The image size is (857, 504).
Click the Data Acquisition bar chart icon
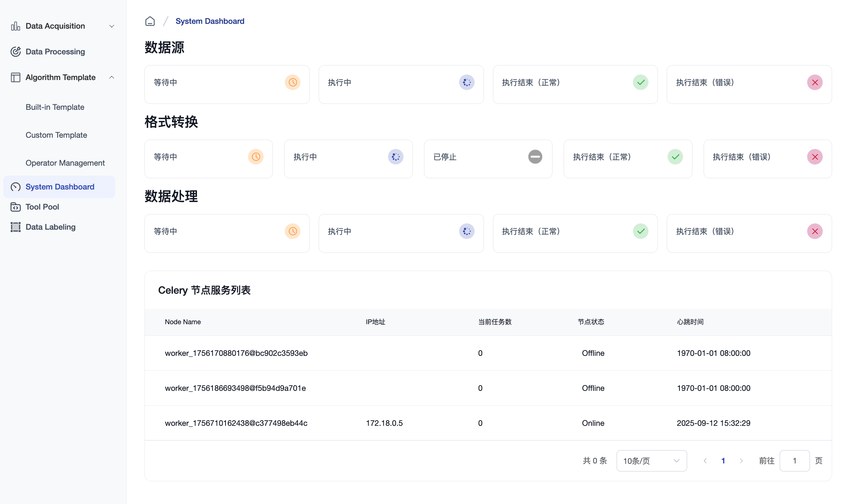[16, 26]
